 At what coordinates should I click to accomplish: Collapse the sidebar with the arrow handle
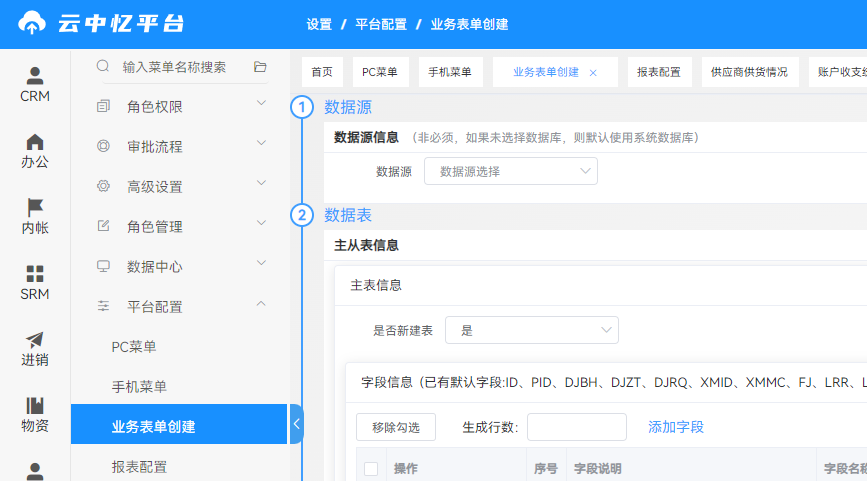296,424
